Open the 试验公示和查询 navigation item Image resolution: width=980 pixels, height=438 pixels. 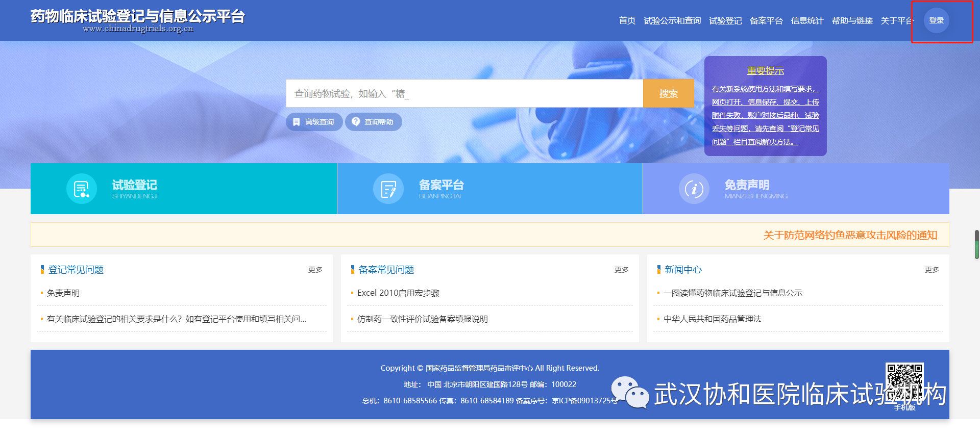click(672, 20)
